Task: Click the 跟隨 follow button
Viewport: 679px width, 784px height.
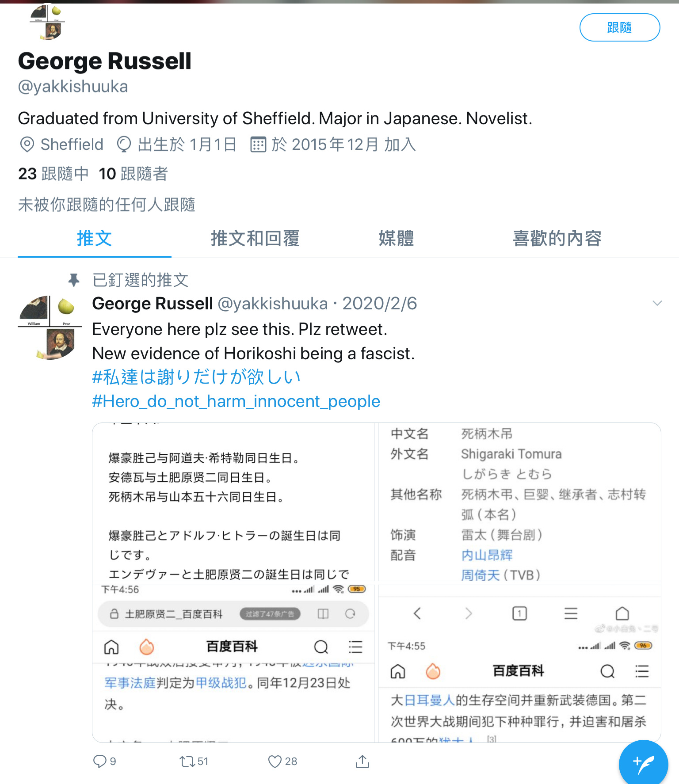Action: [x=620, y=27]
